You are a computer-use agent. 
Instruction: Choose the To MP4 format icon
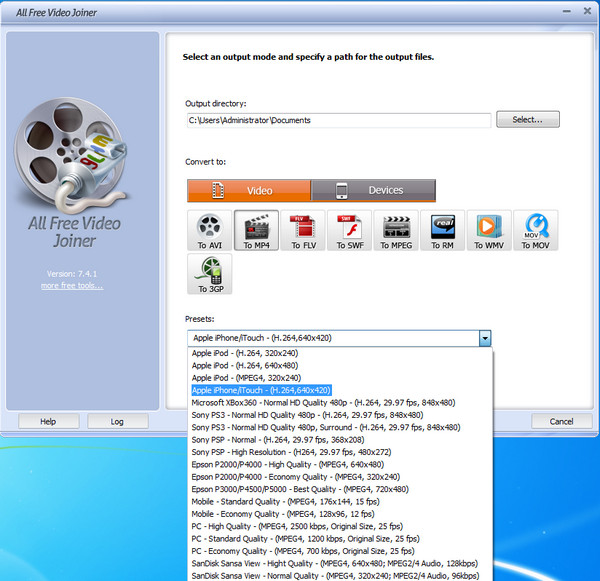pos(256,230)
